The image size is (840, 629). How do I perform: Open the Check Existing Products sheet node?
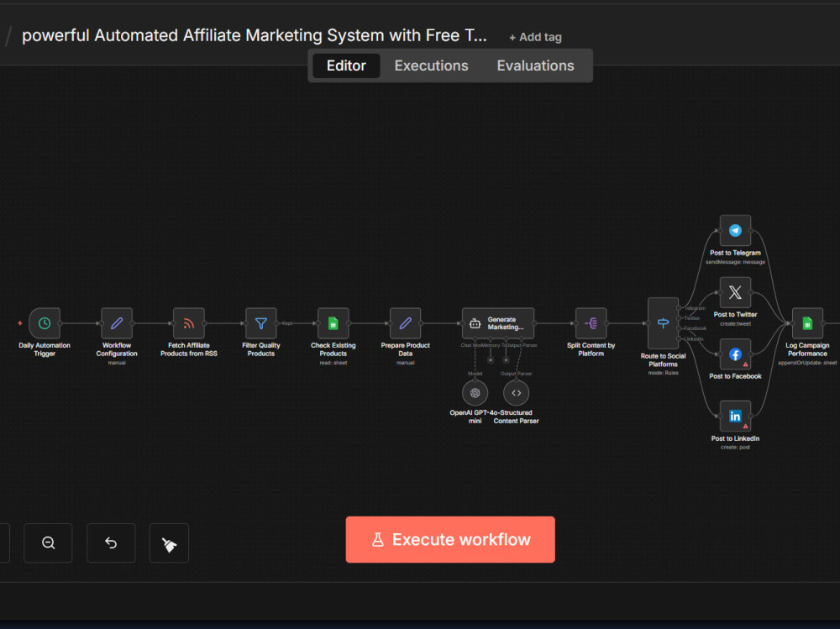click(x=333, y=323)
